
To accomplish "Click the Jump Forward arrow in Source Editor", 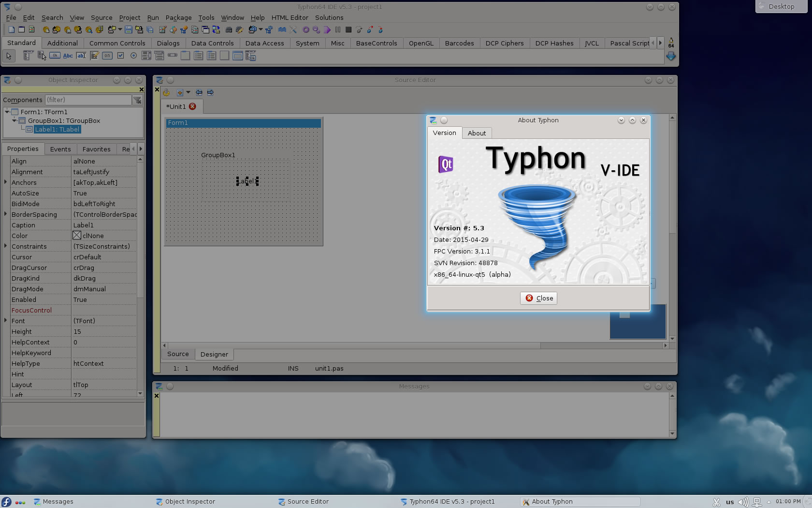I will click(x=210, y=92).
